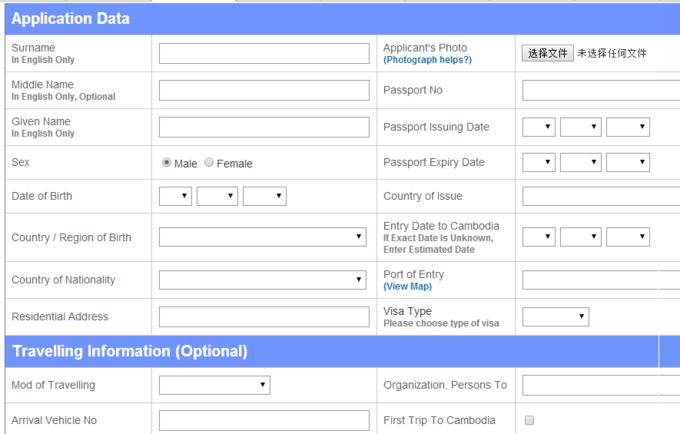680x434 pixels.
Task: Select the Female radio button
Action: click(209, 163)
